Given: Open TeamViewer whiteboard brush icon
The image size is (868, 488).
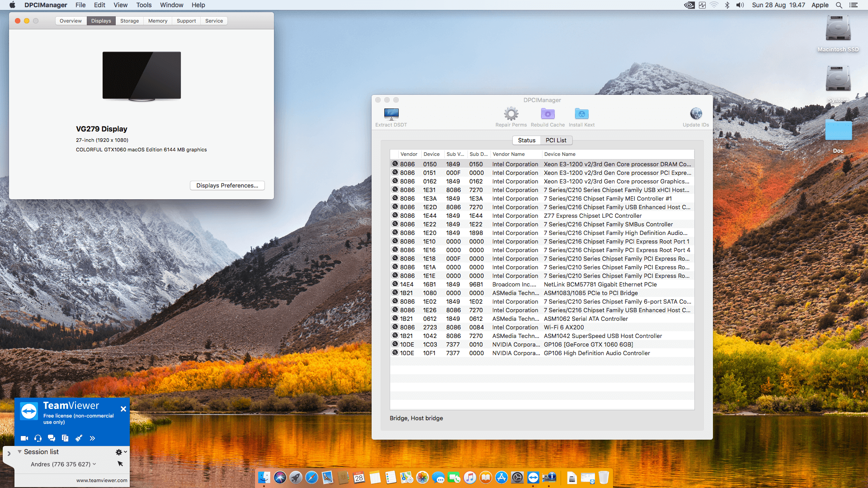Looking at the screenshot, I should click(x=79, y=438).
